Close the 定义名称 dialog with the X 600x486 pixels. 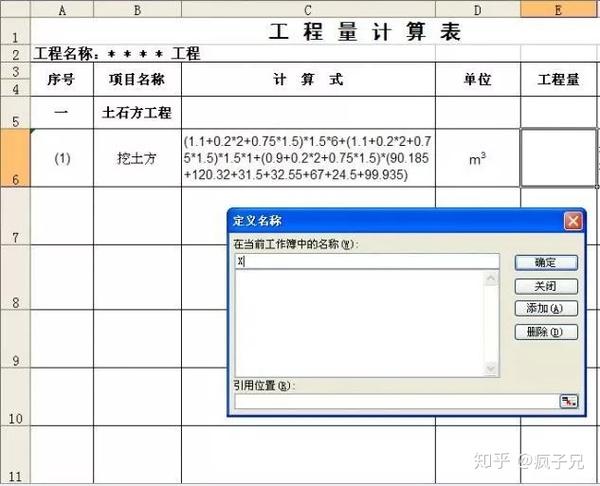tap(573, 221)
